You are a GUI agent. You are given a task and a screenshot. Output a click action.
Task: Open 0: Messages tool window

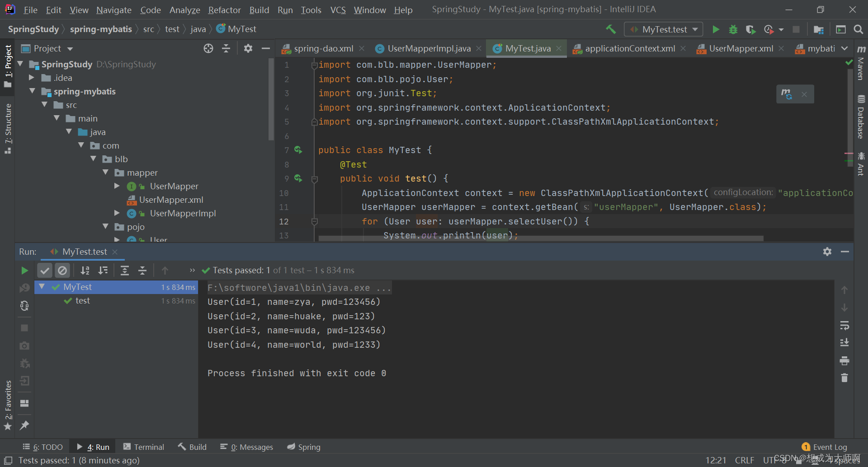coord(247,447)
